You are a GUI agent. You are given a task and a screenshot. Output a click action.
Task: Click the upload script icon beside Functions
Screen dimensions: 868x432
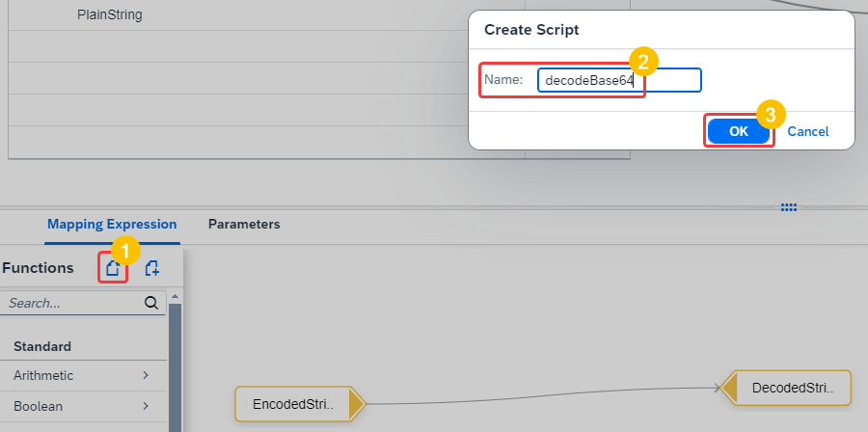(113, 268)
